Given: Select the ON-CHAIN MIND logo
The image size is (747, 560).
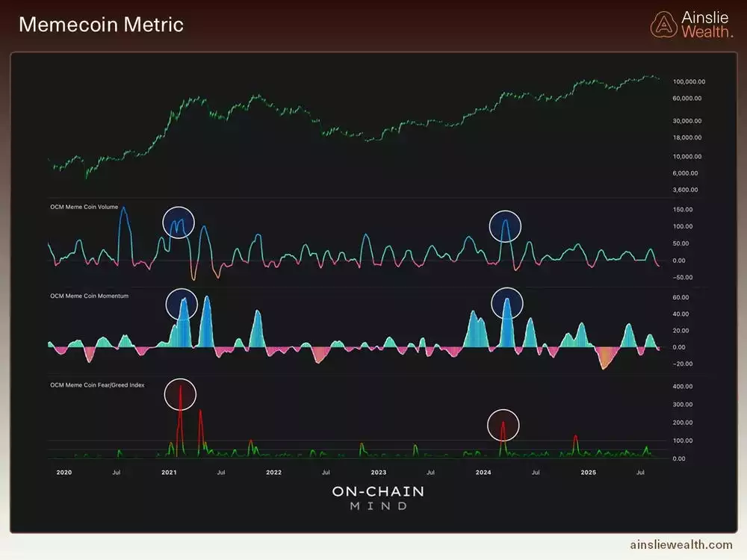Looking at the screenshot, I should tap(377, 498).
